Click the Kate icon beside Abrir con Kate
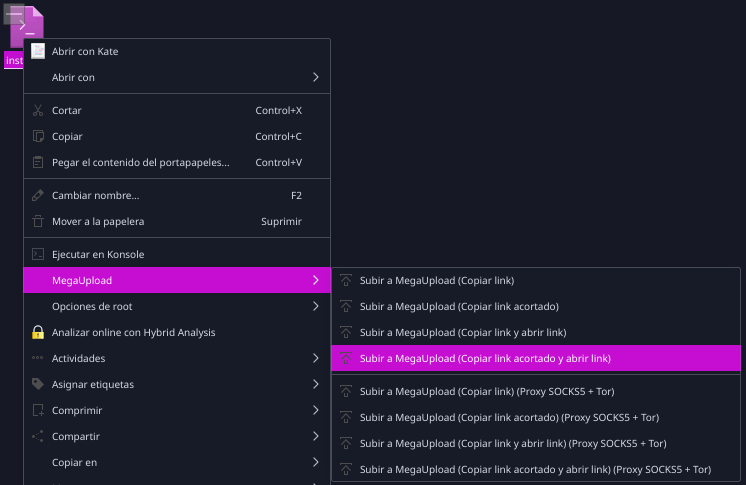The image size is (746, 485). click(38, 51)
